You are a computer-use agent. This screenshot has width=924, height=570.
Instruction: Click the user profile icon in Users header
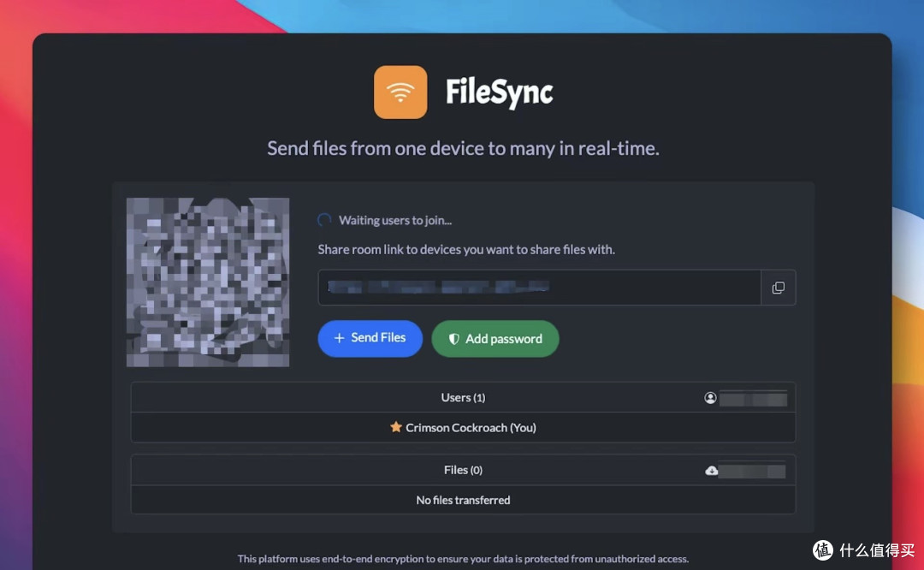[710, 398]
